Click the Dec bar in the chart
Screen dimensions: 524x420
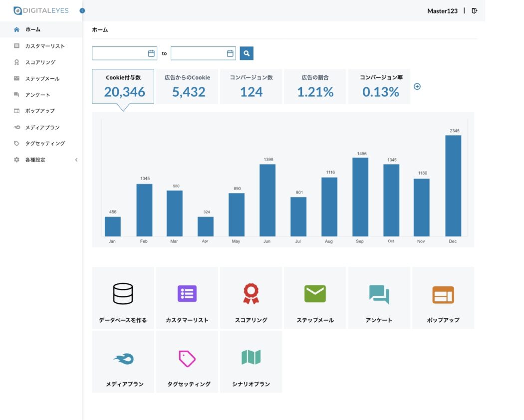(x=453, y=186)
